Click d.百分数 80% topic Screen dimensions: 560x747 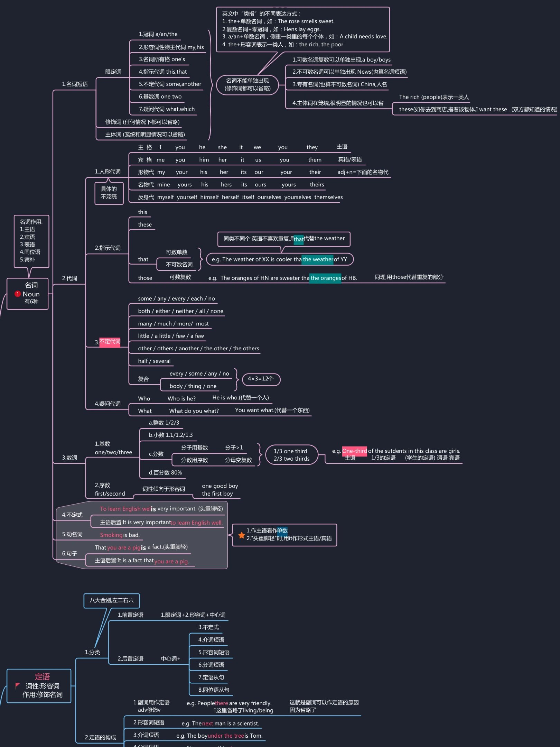pos(165,472)
